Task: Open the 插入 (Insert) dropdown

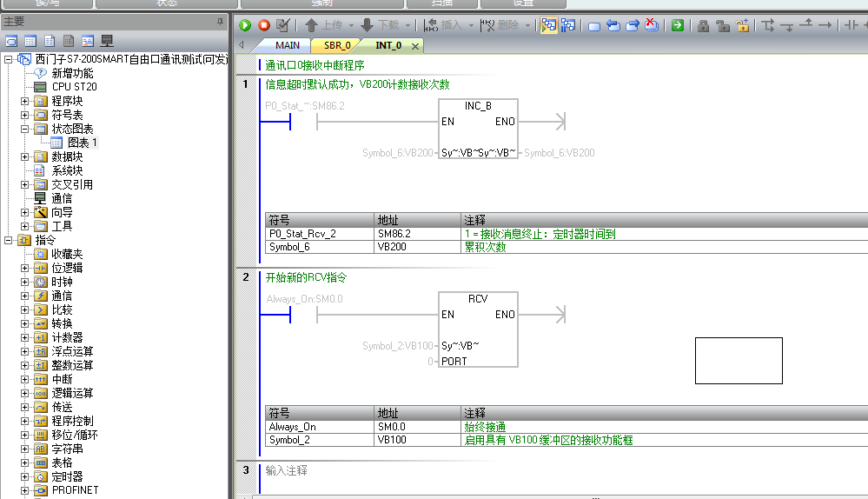Action: tap(471, 26)
